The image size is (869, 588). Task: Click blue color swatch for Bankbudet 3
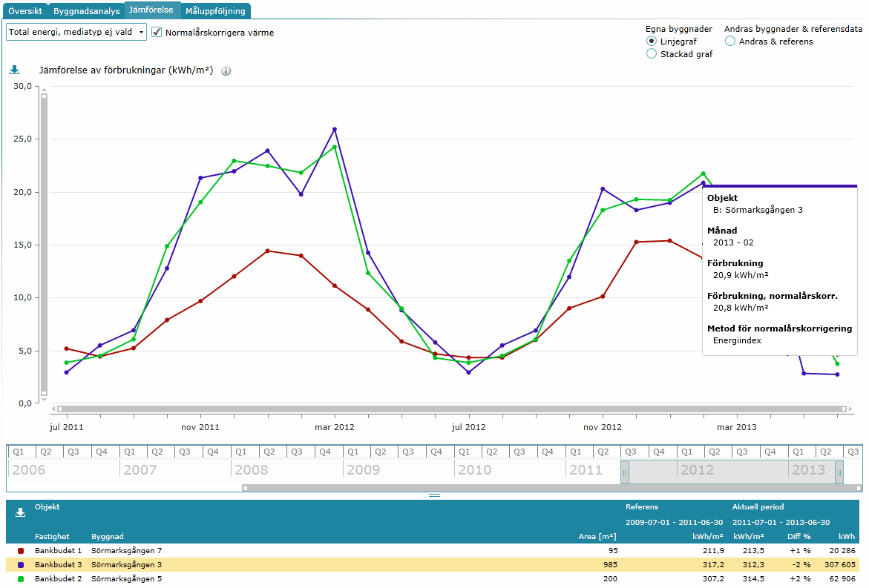(21, 565)
